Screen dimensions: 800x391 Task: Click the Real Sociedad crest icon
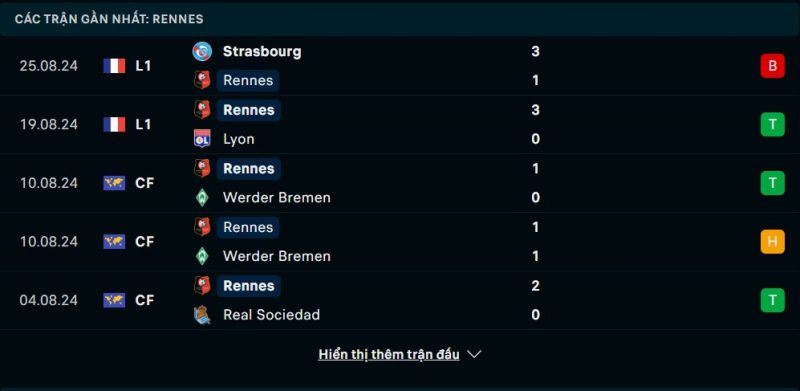pos(202,314)
